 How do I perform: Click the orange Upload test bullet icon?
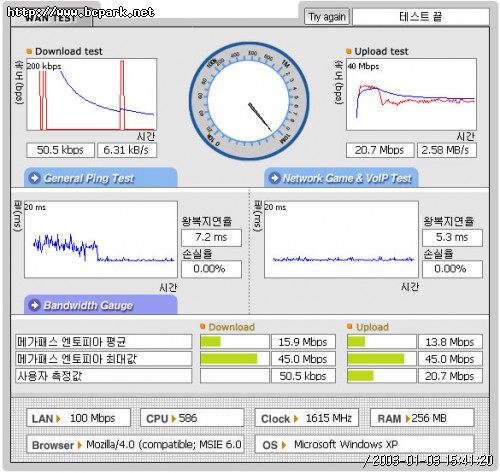click(349, 51)
